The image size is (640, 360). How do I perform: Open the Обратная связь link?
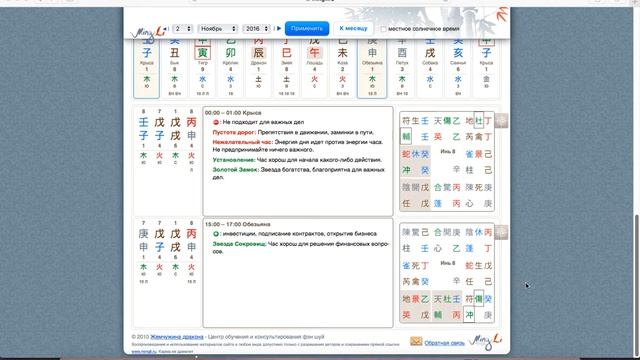[444, 343]
